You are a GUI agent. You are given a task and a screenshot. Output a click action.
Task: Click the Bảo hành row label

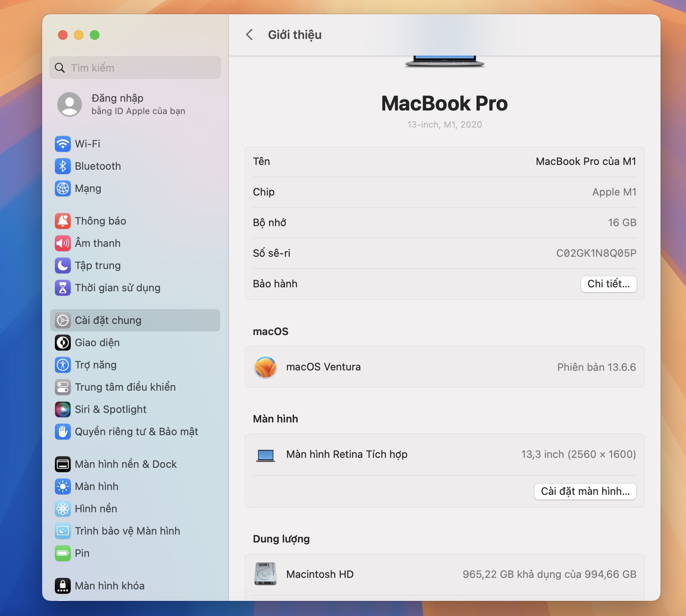pyautogui.click(x=275, y=284)
